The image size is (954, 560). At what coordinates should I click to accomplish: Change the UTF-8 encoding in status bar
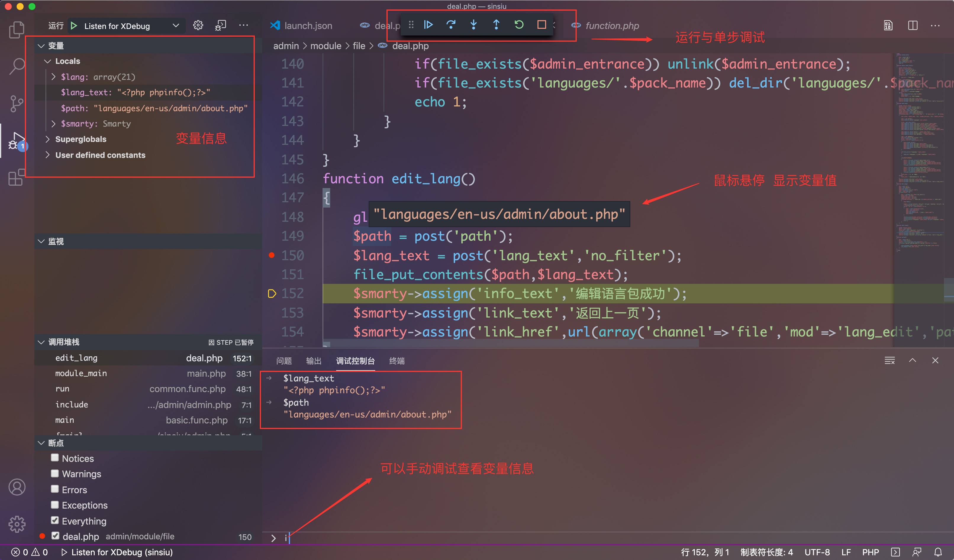[x=817, y=552]
